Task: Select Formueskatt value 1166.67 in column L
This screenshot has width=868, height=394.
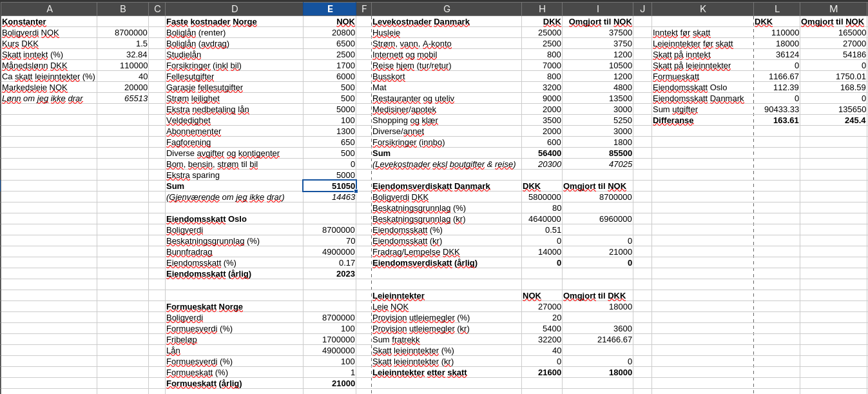Action: pyautogui.click(x=776, y=76)
